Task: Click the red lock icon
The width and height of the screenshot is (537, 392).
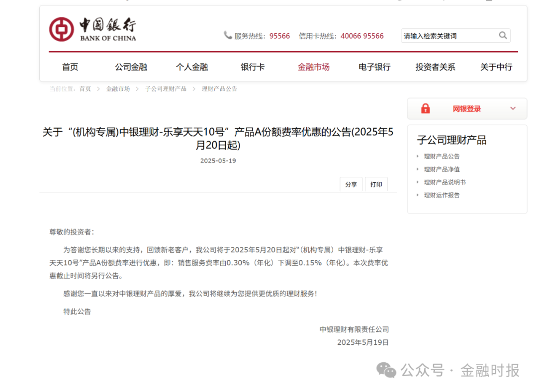Action: (425, 109)
